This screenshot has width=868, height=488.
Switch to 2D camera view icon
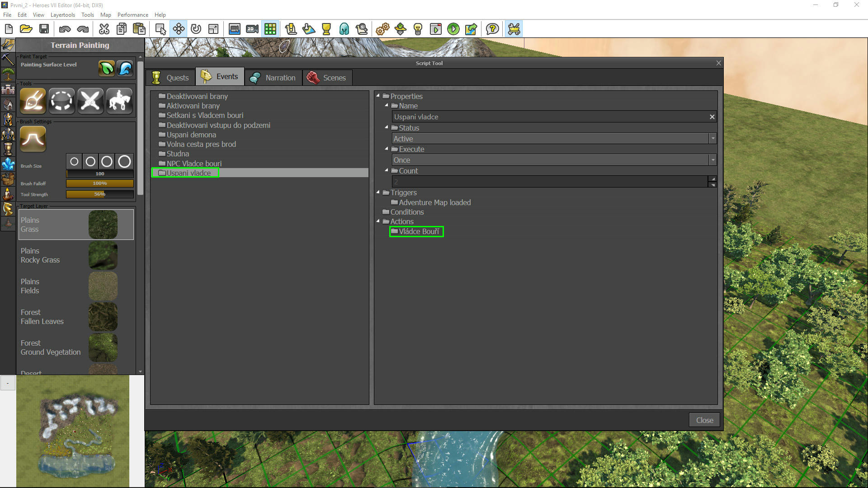(252, 29)
